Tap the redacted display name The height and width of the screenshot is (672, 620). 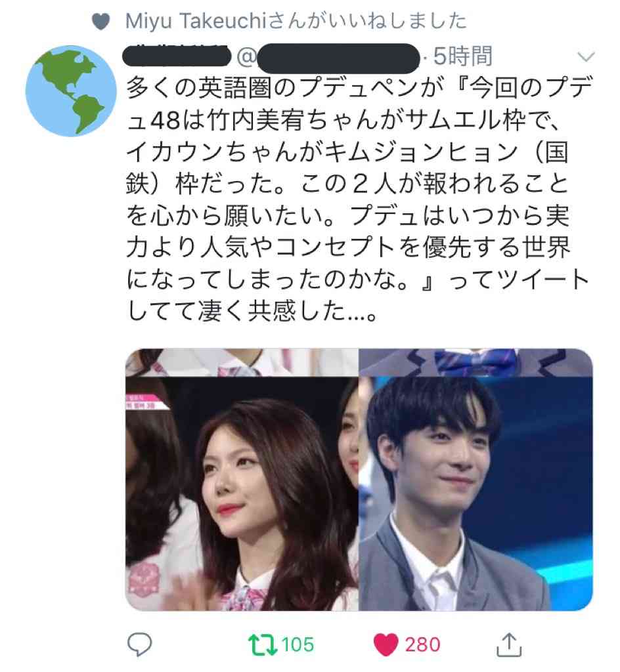[177, 56]
